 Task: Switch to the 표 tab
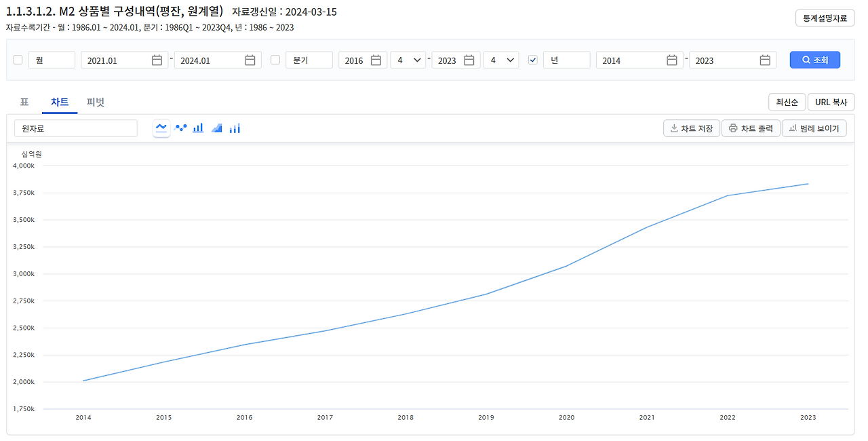24,102
